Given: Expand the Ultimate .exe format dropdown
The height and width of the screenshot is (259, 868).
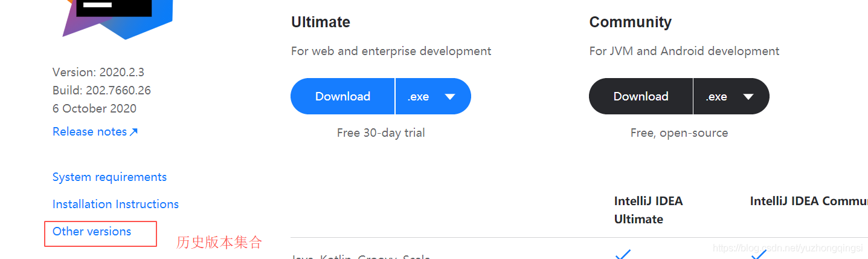Looking at the screenshot, I should [x=432, y=96].
